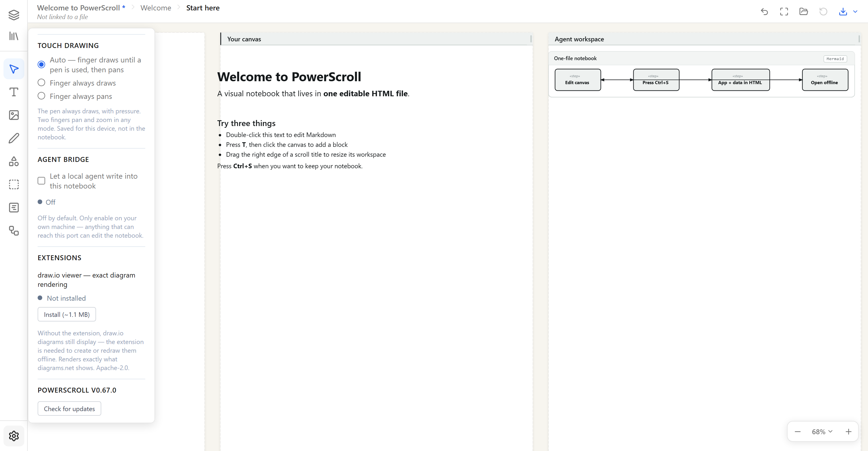Click the POWERSCROLL V0.67.0 version label

(x=77, y=390)
